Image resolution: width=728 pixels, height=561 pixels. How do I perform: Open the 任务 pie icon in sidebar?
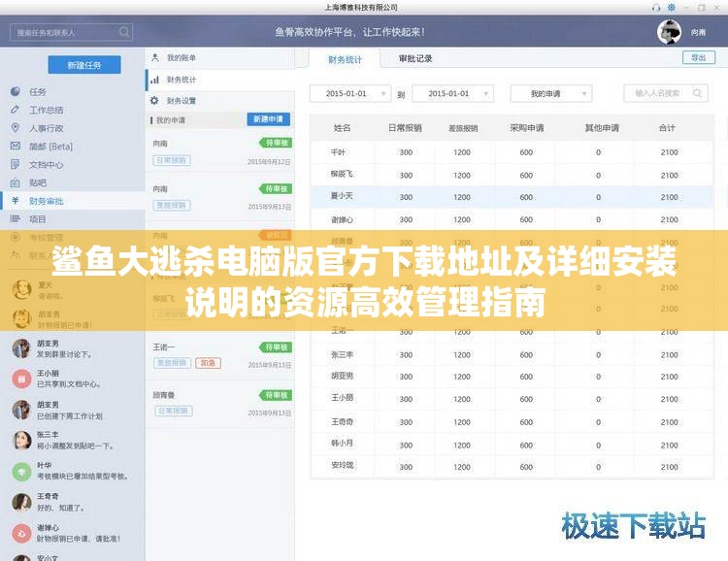pyautogui.click(x=16, y=91)
